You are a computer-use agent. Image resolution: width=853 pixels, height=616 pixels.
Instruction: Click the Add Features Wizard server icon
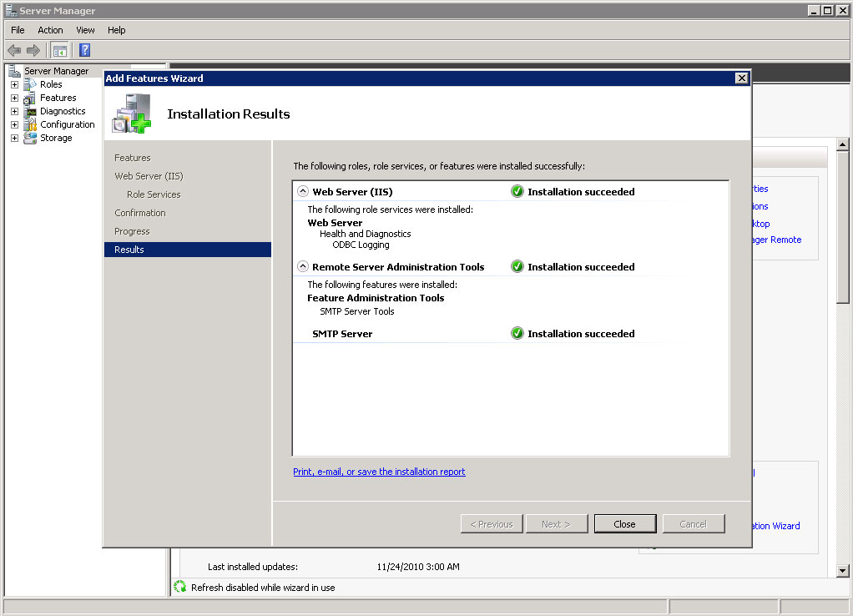132,114
